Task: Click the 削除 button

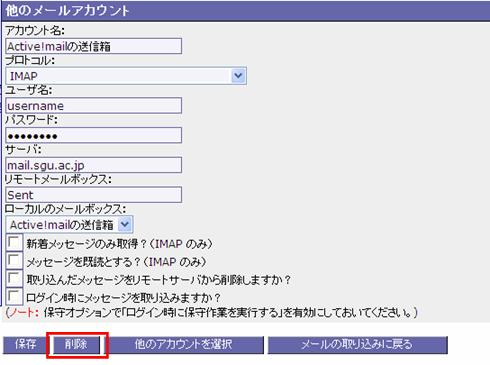Action: tap(76, 345)
